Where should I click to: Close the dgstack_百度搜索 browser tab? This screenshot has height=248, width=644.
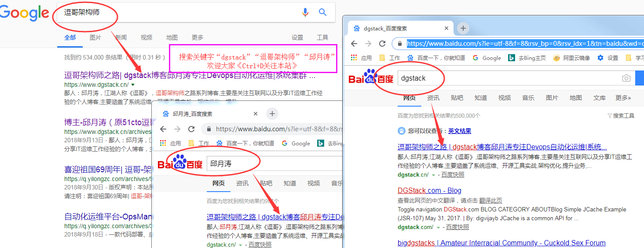pos(446,28)
